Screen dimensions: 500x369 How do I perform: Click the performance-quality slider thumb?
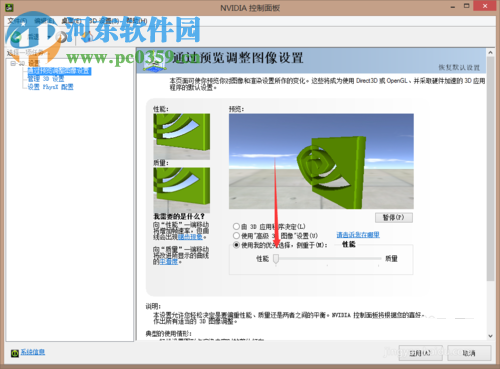[276, 259]
